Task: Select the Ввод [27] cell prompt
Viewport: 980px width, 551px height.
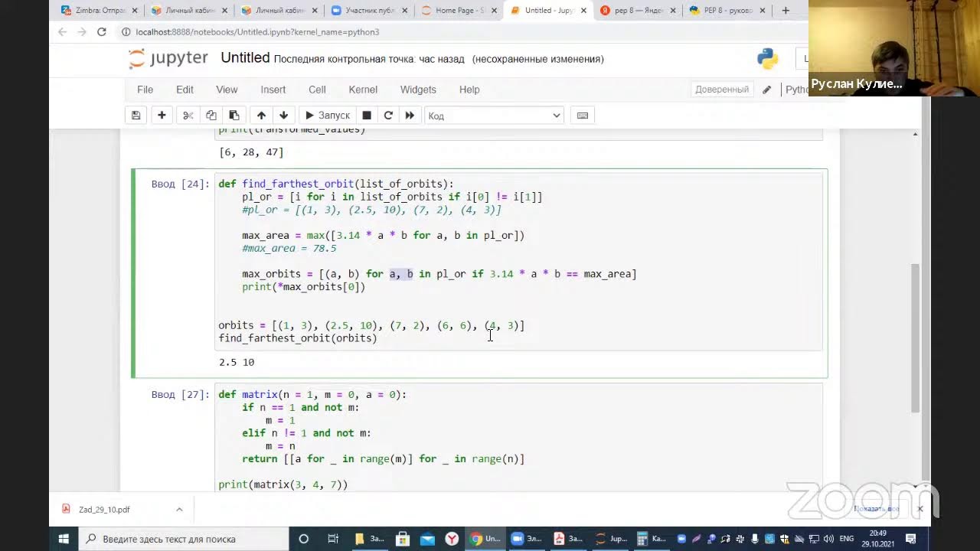Action: point(180,395)
